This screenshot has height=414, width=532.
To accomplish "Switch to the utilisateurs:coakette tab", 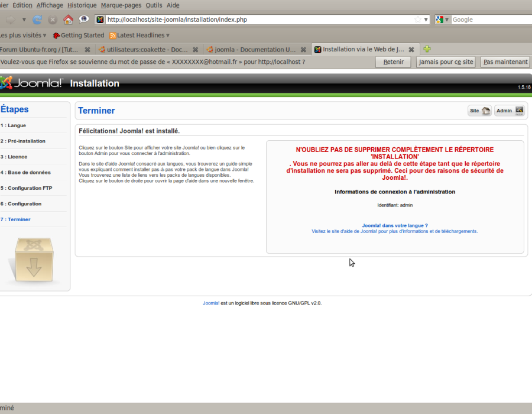I will click(148, 50).
